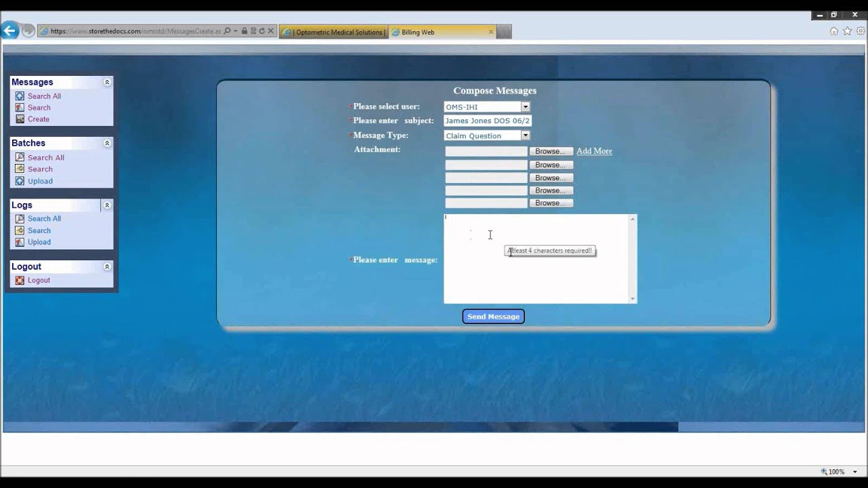The image size is (868, 488).
Task: Click the red Logout icon
Action: pos(20,280)
